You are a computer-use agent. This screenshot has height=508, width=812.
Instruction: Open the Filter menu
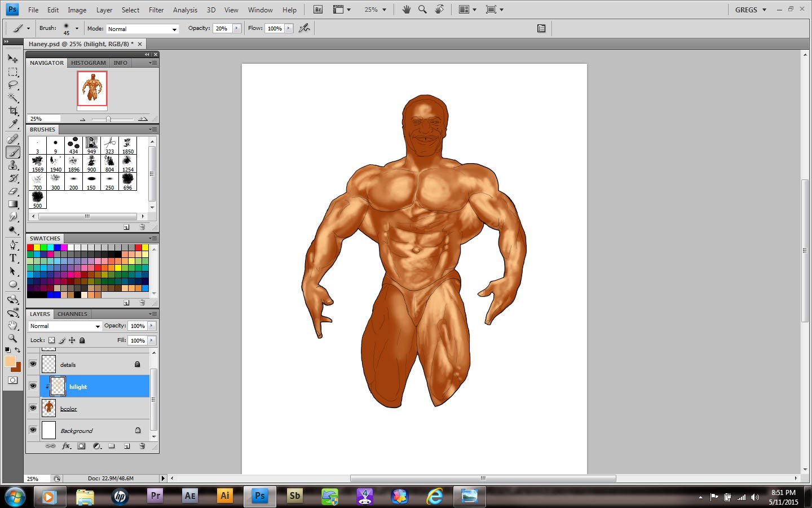pos(156,10)
